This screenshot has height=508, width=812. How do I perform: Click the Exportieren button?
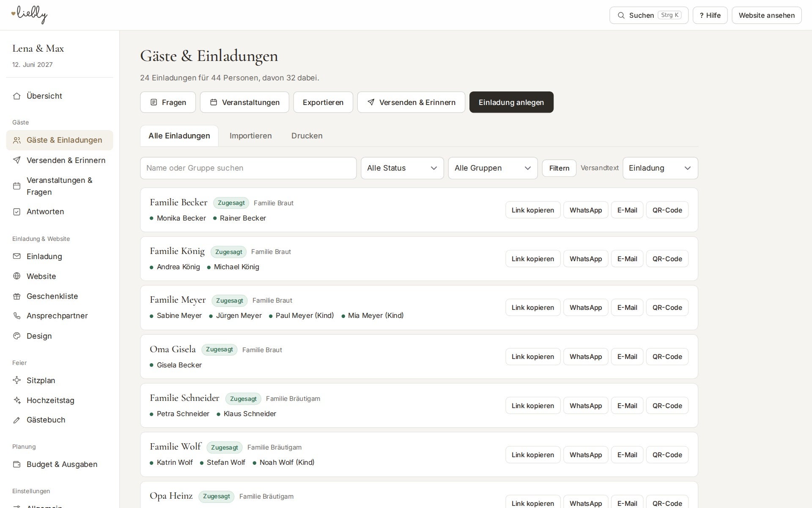[323, 102]
